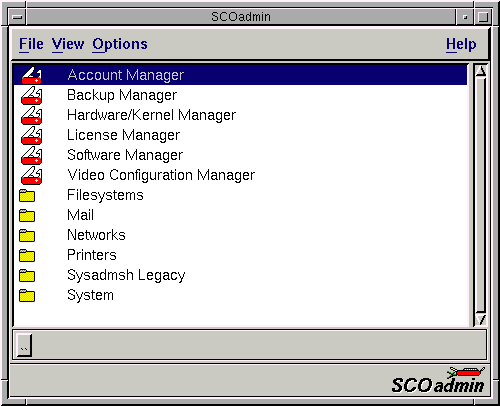
Task: Click the Video Configuration Manager icon
Action: [31, 175]
